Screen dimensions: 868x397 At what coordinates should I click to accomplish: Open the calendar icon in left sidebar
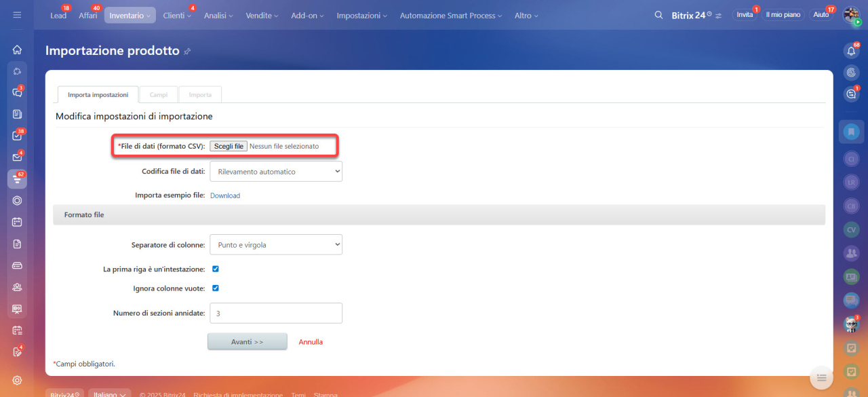click(17, 222)
